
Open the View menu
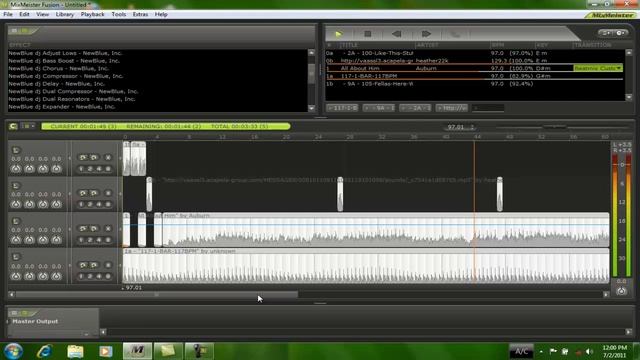coord(42,14)
